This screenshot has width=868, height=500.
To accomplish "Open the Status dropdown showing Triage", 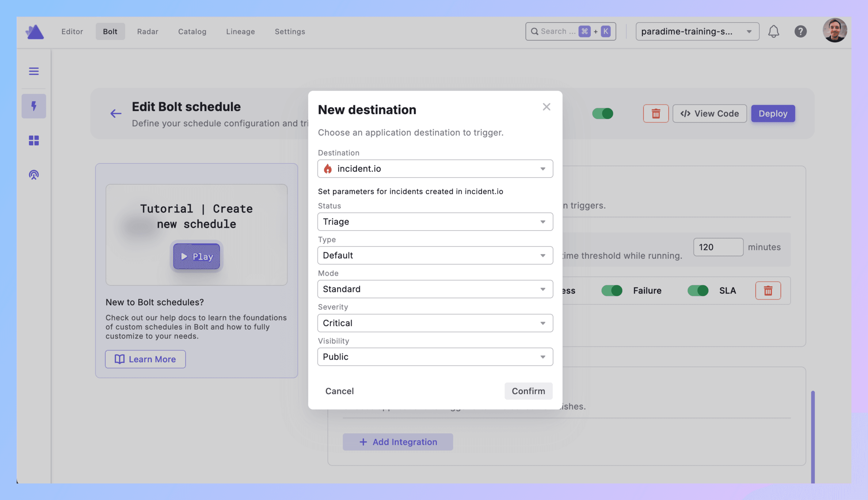I will click(435, 222).
